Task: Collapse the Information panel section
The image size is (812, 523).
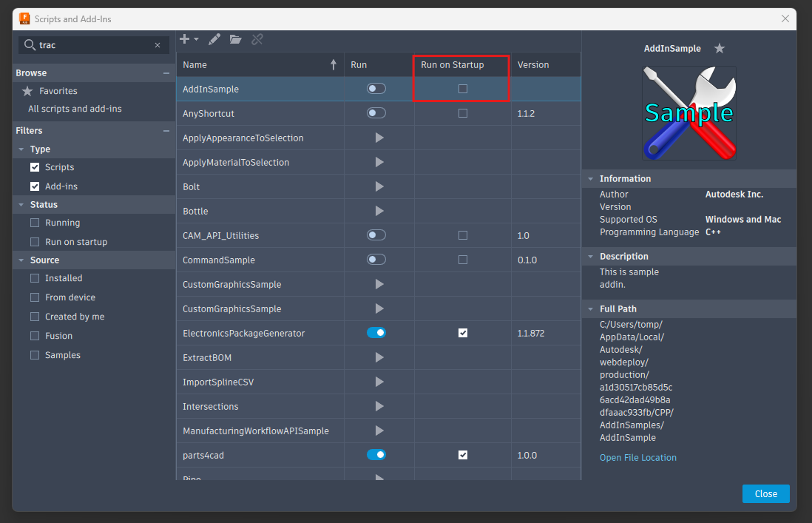Action: coord(590,179)
